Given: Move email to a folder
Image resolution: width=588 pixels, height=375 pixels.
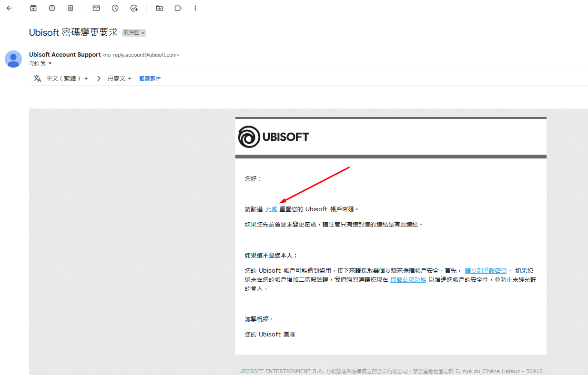Looking at the screenshot, I should [159, 8].
